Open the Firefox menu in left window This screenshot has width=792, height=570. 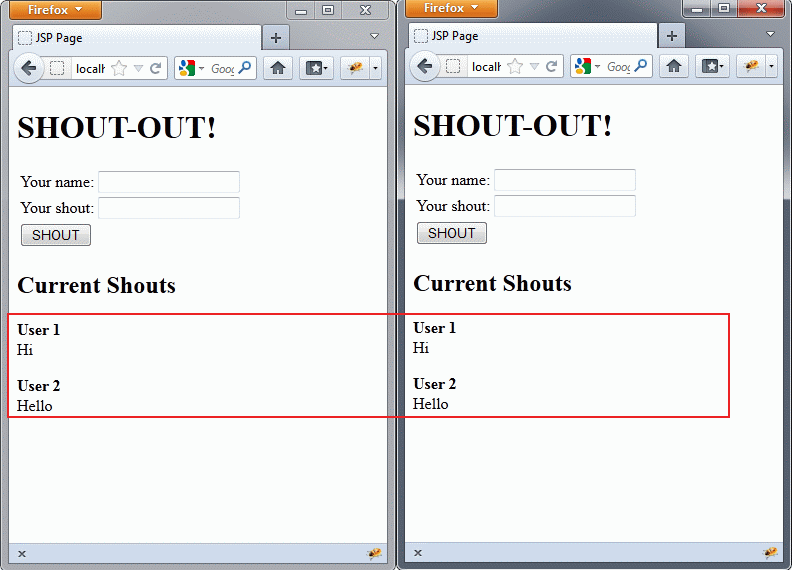point(55,10)
